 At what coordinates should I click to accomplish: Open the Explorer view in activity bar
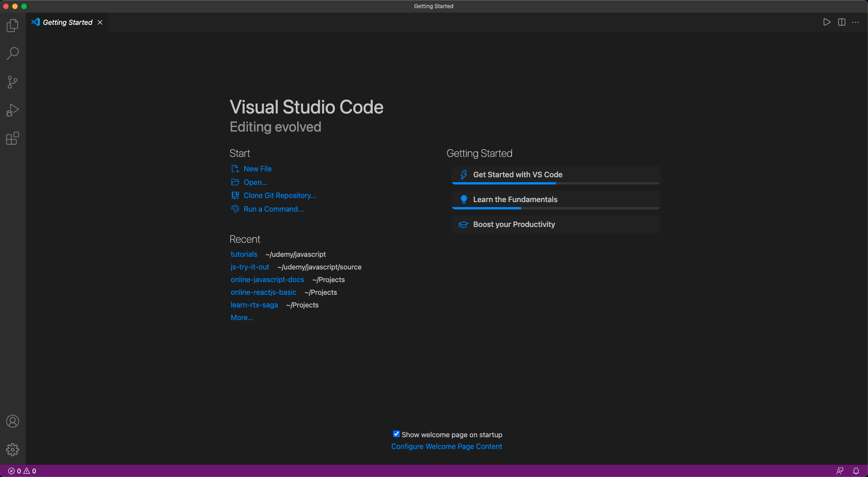13,25
